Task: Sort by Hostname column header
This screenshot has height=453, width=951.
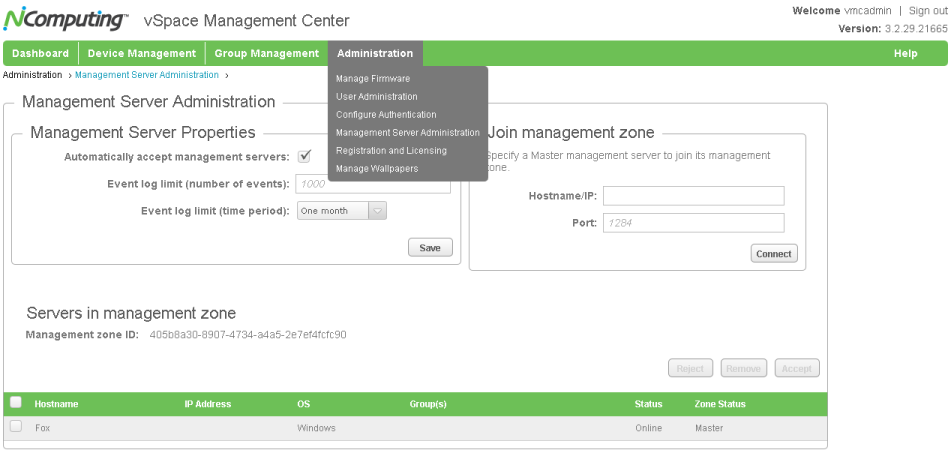Action: pyautogui.click(x=56, y=404)
